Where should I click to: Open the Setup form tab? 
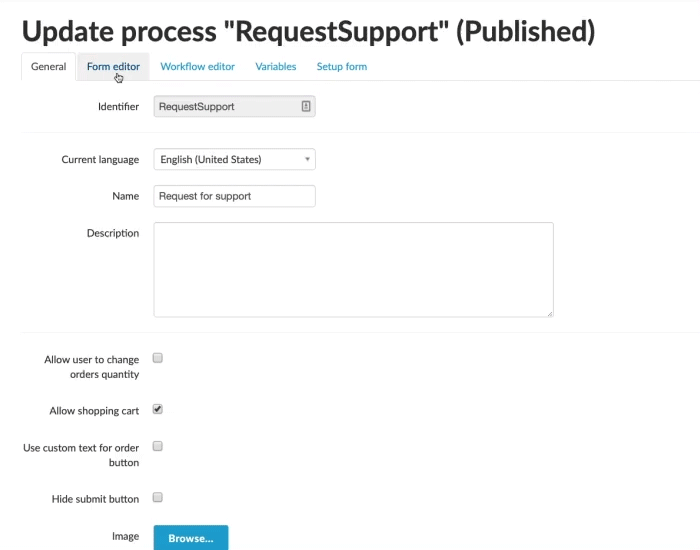click(x=342, y=67)
